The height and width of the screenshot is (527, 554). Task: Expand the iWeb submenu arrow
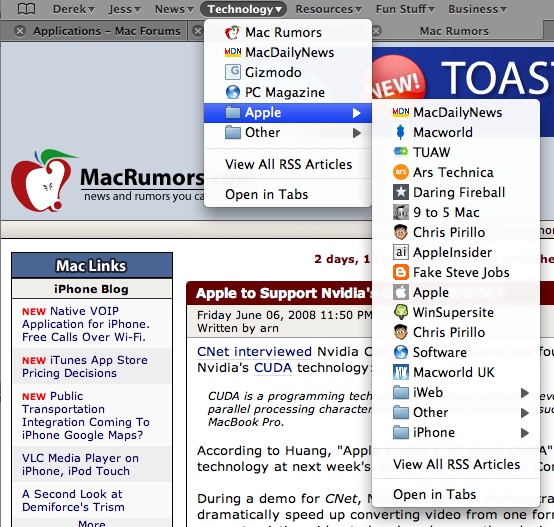tap(525, 392)
